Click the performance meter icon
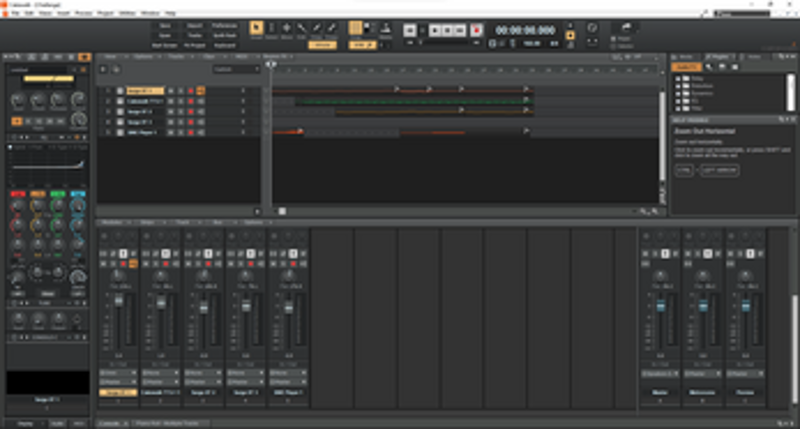800x429 pixels. pos(592,28)
